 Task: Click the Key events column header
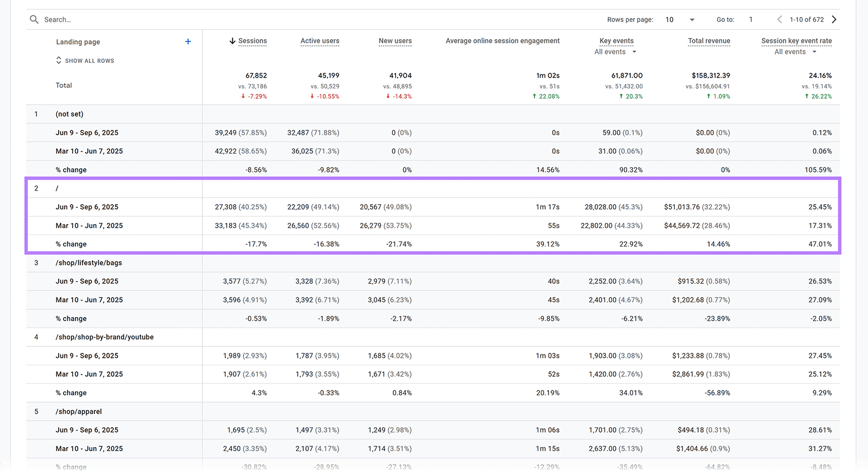click(x=616, y=41)
